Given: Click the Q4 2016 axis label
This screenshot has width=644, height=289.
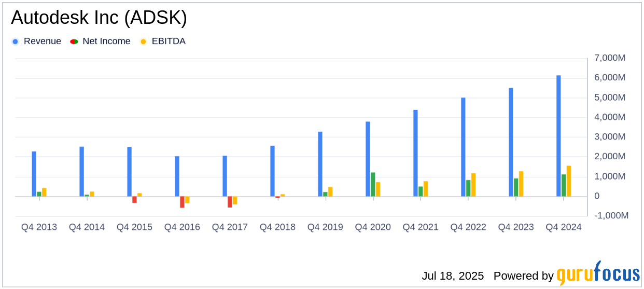Looking at the screenshot, I should tap(182, 227).
